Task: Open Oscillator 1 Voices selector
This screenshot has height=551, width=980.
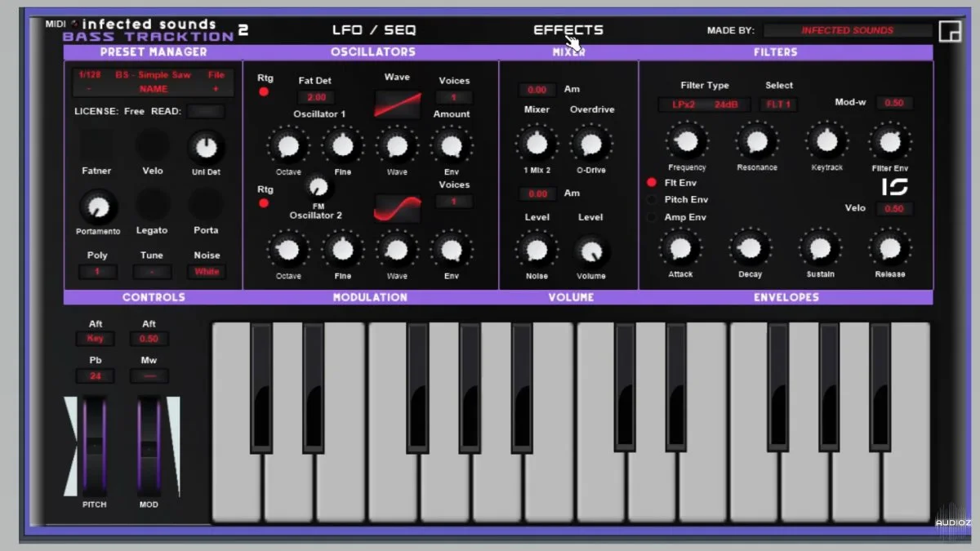Action: 454,97
